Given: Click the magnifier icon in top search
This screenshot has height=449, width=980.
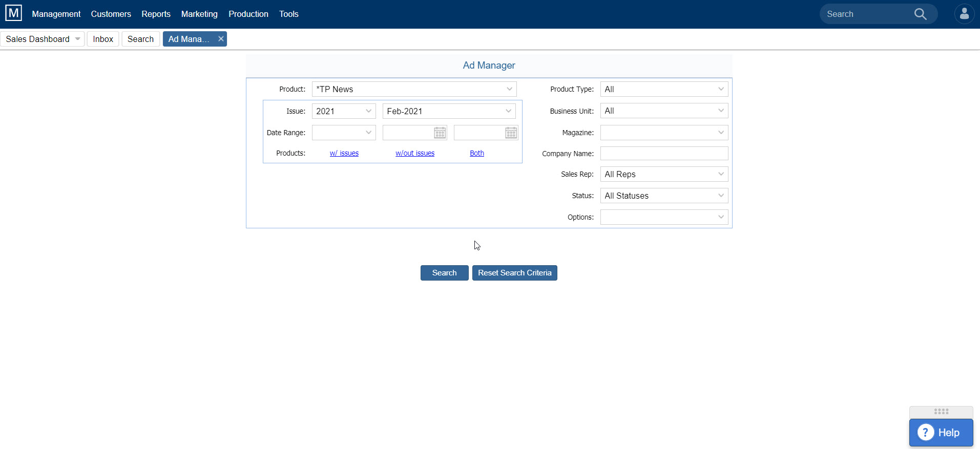Looking at the screenshot, I should point(920,14).
